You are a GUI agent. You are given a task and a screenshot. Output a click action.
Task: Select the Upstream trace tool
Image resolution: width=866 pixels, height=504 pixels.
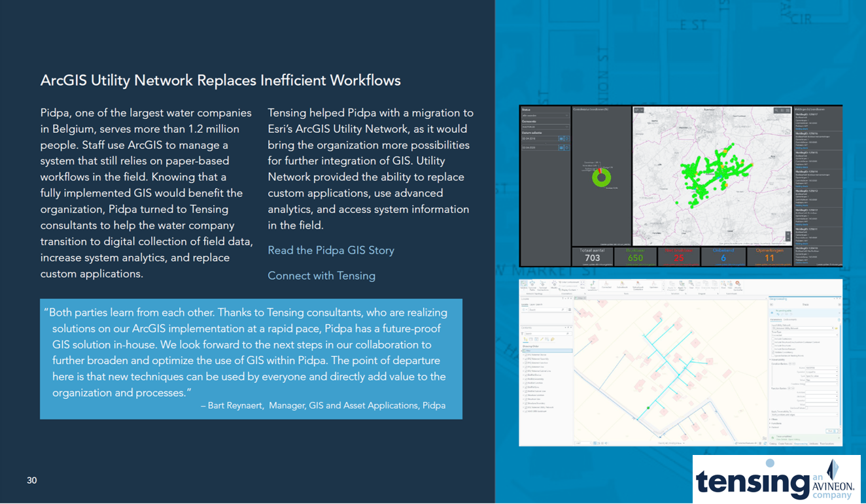click(653, 285)
